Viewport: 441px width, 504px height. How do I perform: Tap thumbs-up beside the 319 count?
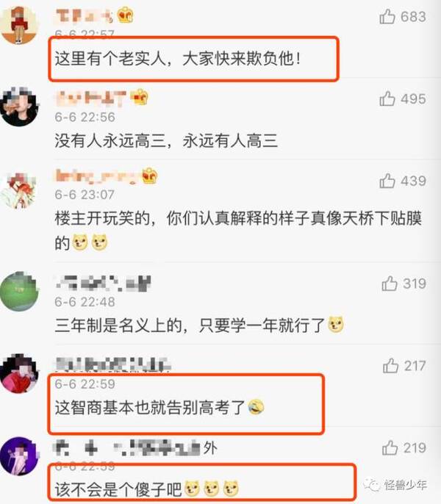coord(390,284)
